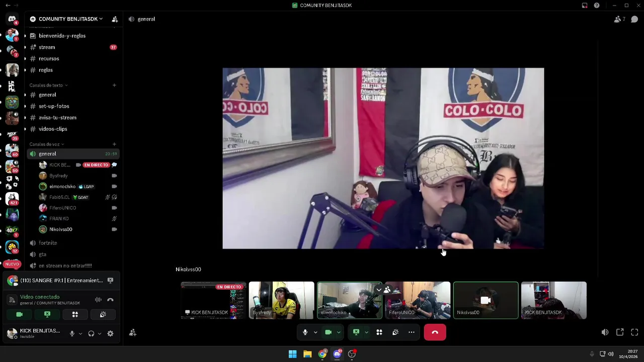Create channel plus icon in Canales de texto
644x362 pixels.
(114, 85)
